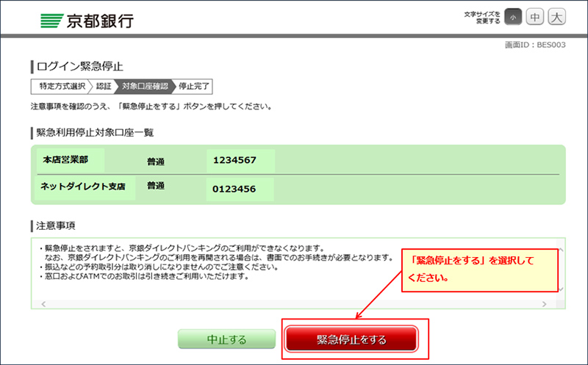Click the 画面ID：BES003 text
Image resolution: width=588 pixels, height=365 pixels.
click(x=535, y=45)
